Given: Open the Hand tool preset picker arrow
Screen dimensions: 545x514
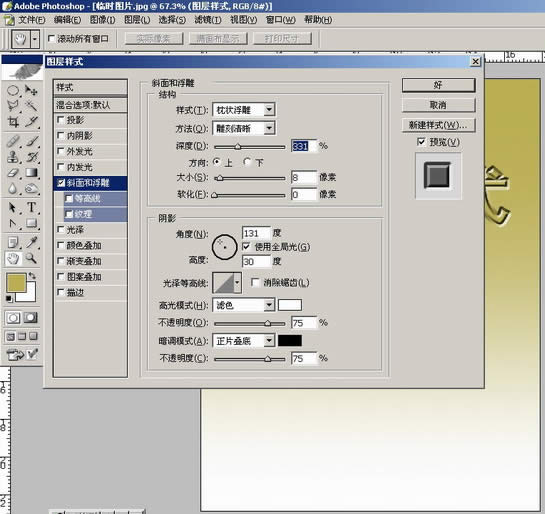Looking at the screenshot, I should pos(34,39).
